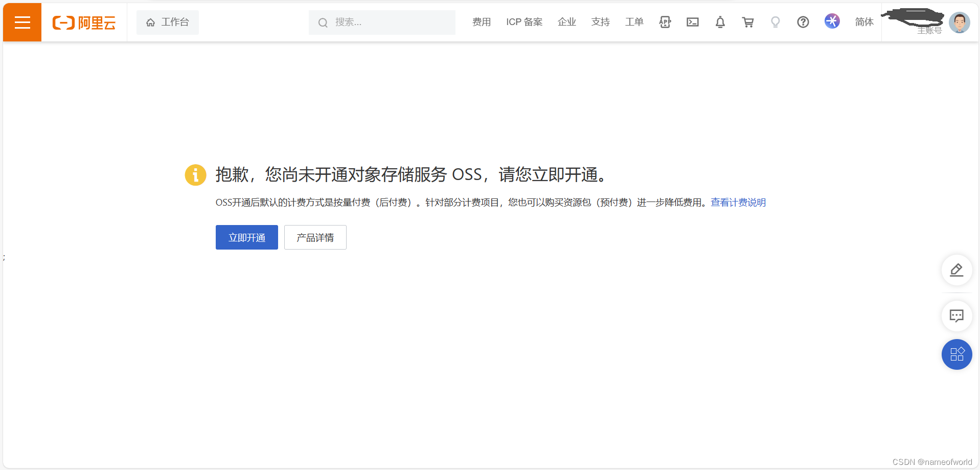This screenshot has height=470, width=980.
Task: Click the 产品详情 button
Action: tap(315, 237)
